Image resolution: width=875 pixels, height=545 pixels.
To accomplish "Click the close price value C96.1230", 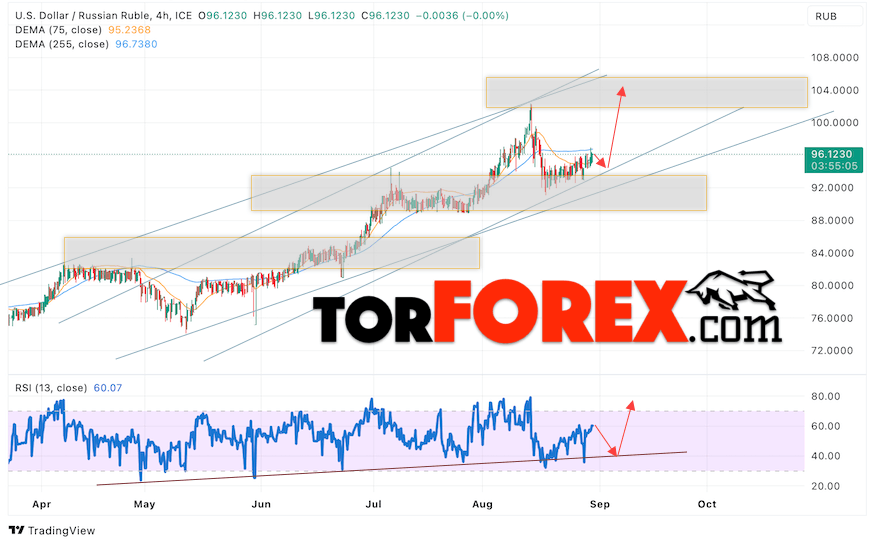I will [x=385, y=16].
